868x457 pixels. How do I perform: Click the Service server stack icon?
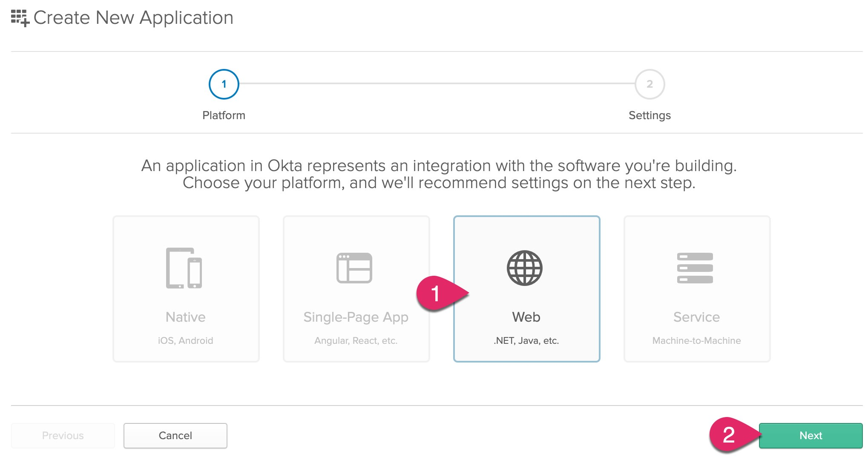[x=695, y=268]
